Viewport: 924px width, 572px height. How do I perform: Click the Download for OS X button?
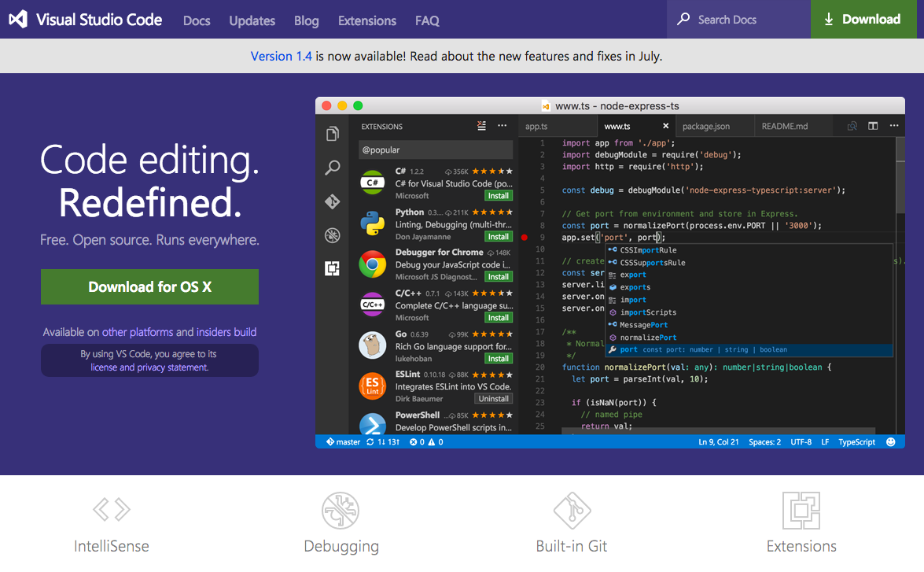(x=149, y=286)
